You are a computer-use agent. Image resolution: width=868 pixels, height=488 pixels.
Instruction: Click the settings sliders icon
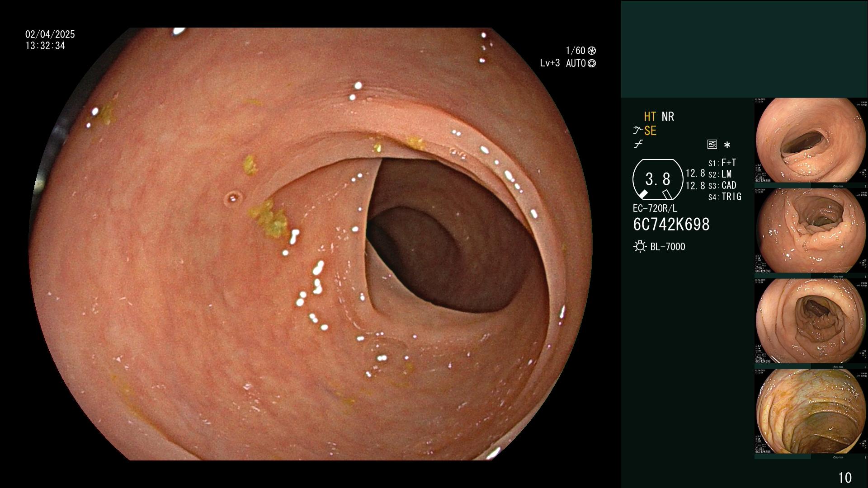point(712,145)
